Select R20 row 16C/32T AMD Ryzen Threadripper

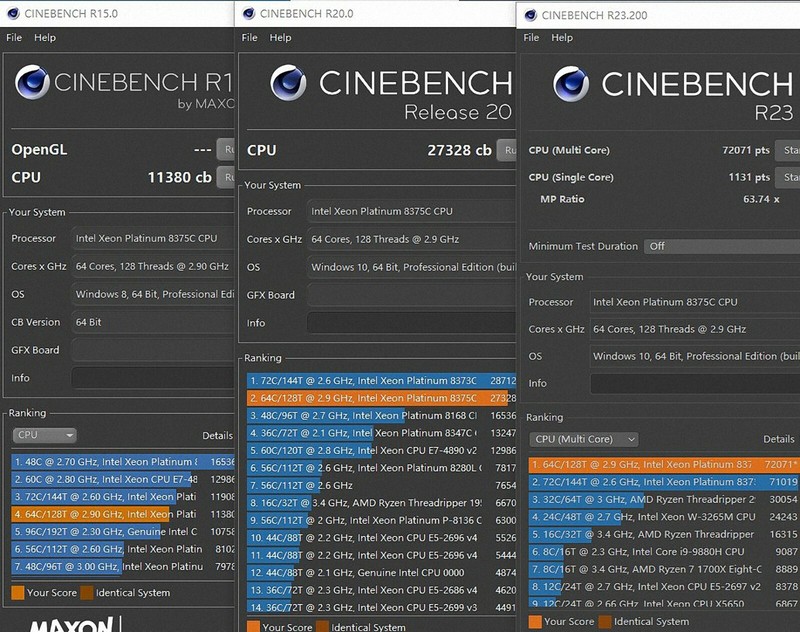click(x=382, y=502)
